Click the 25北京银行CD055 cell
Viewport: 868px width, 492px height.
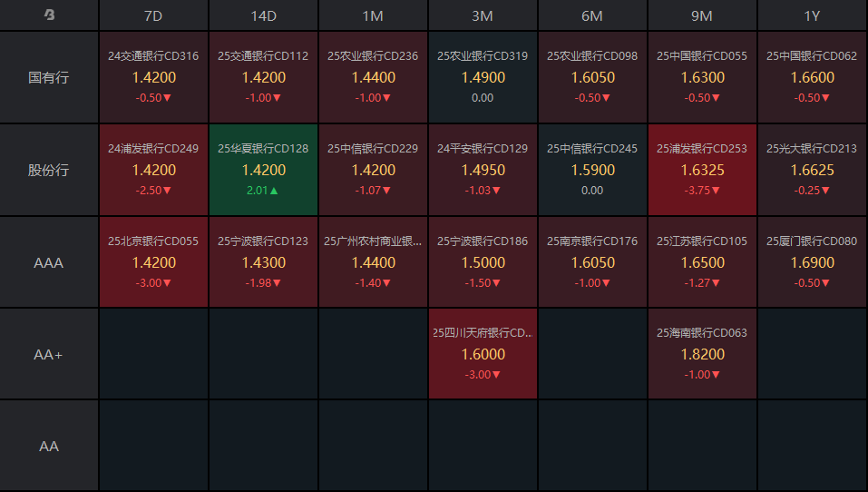(153, 262)
